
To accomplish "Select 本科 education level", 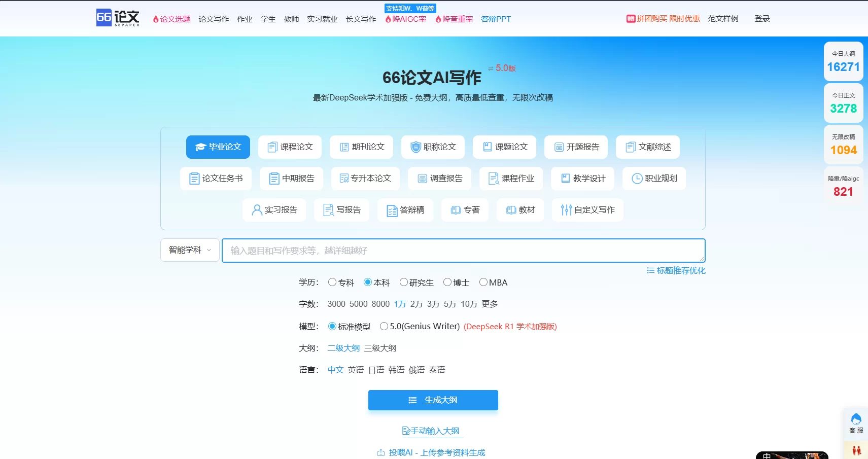I will click(x=376, y=283).
